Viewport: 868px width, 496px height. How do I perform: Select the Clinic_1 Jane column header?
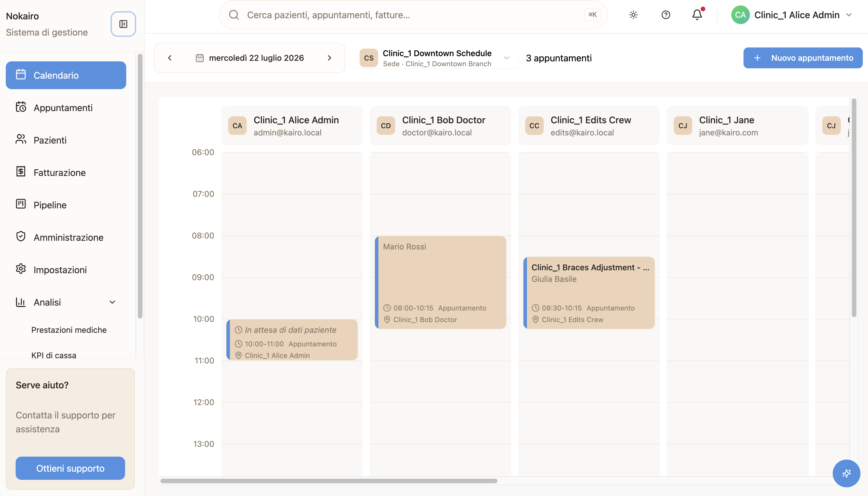pyautogui.click(x=737, y=126)
